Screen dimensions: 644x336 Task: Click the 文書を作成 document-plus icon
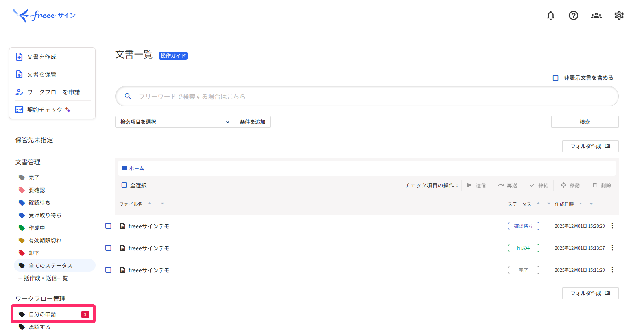19,57
